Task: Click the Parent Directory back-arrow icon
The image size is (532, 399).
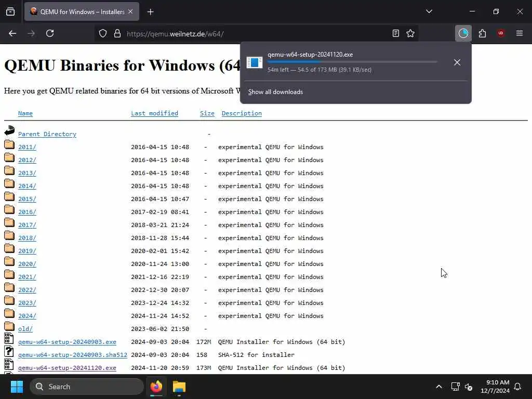Action: click(x=9, y=131)
